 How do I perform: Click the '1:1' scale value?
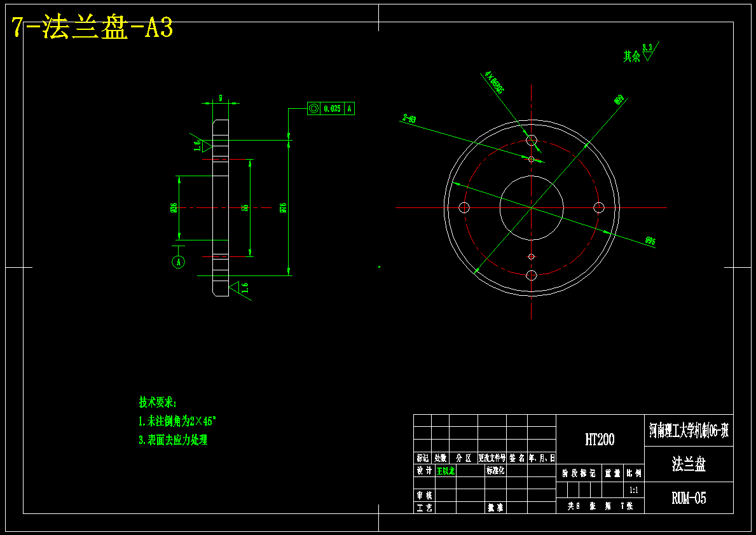point(633,490)
